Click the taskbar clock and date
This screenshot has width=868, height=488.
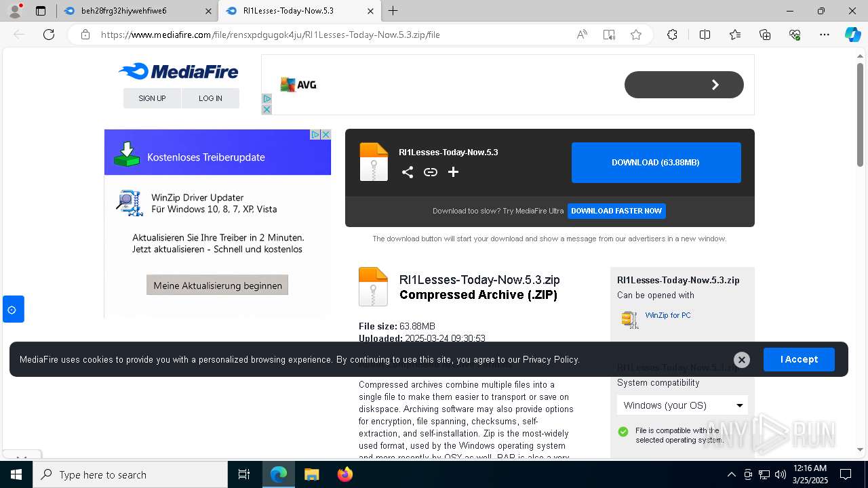coord(810,474)
